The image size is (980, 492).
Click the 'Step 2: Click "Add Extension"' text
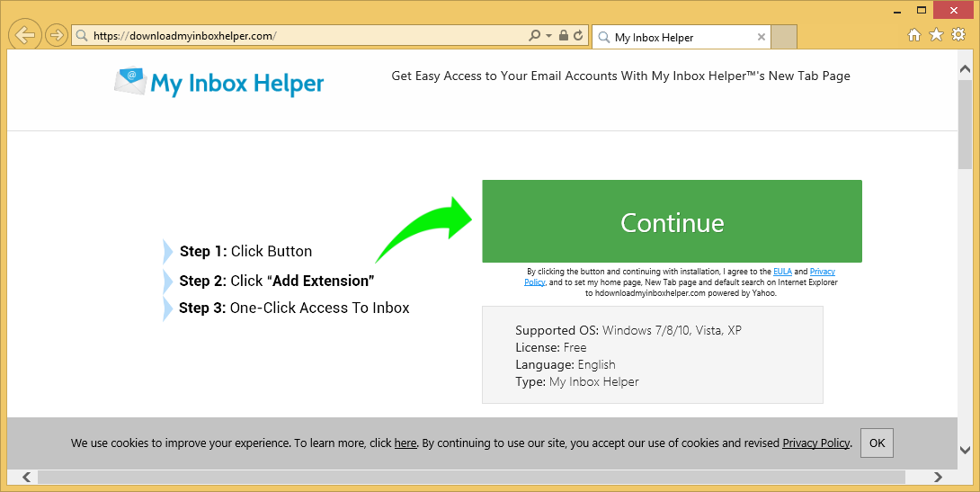(277, 281)
